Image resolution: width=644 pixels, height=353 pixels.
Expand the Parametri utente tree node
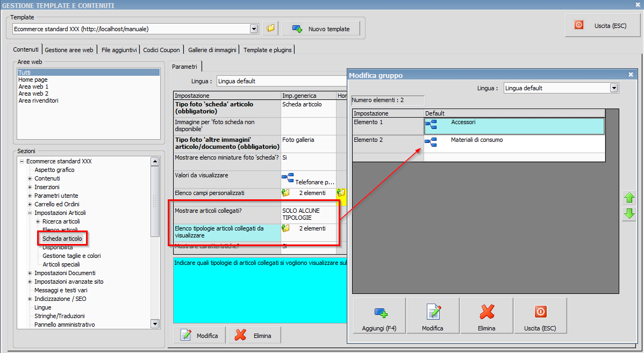(30, 196)
